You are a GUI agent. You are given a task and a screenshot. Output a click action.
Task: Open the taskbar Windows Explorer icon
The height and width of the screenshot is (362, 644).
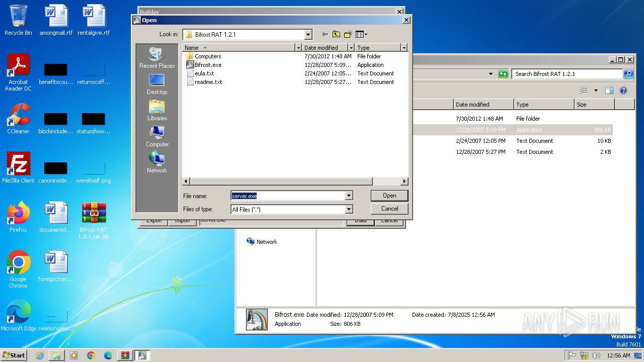57,355
